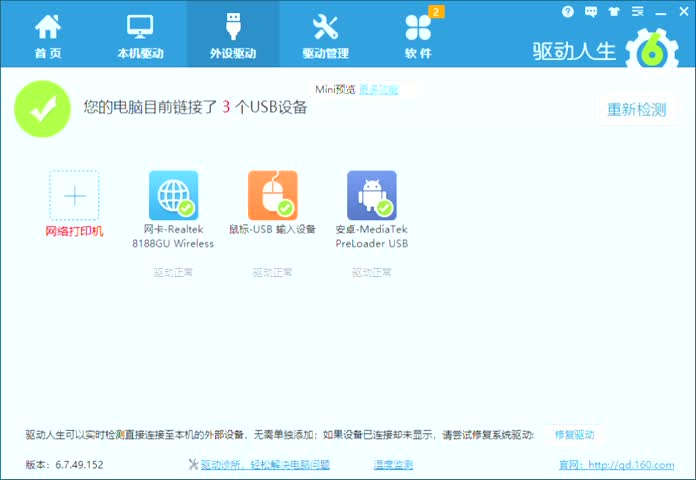Open the feedback chat bubble icon

591,12
